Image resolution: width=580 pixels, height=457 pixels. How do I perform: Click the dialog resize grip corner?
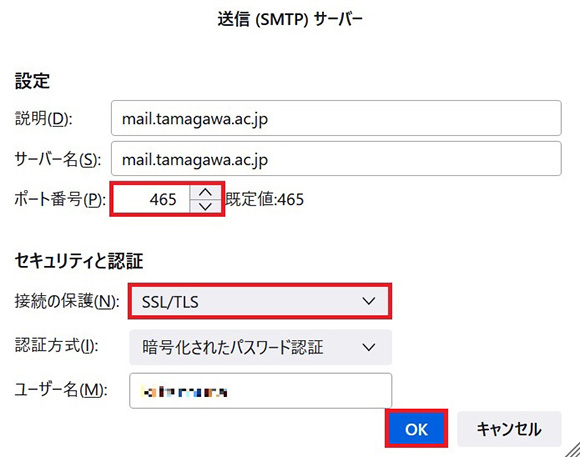point(573,450)
